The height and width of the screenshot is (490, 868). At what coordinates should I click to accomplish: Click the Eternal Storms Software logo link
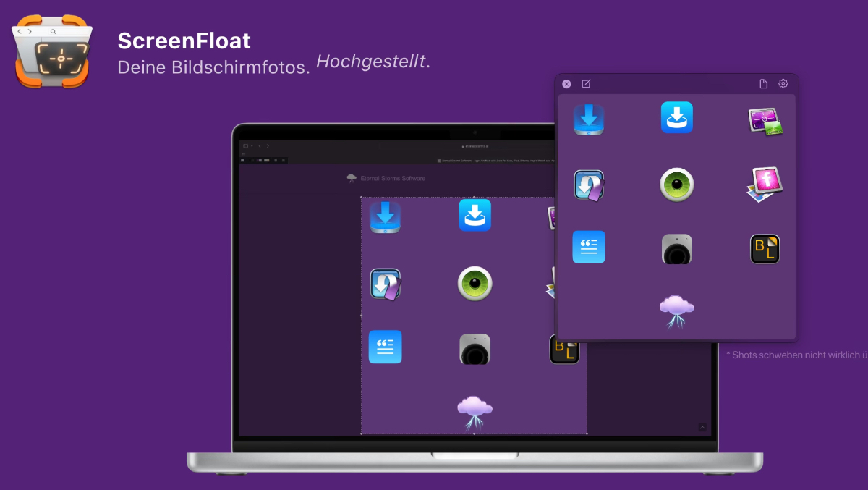pos(386,178)
